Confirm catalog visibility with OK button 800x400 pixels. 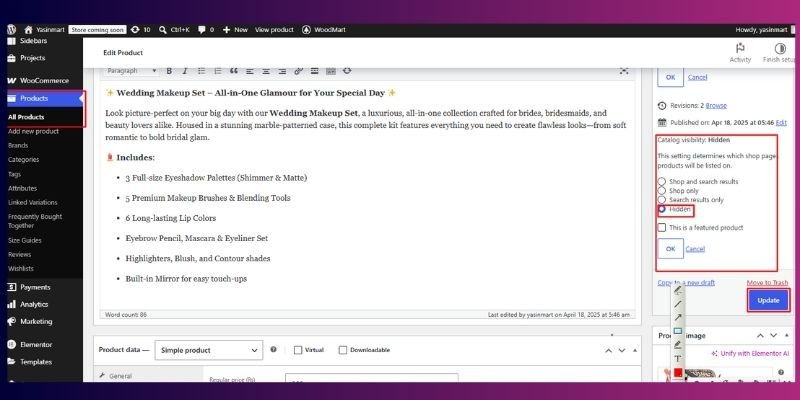click(670, 248)
